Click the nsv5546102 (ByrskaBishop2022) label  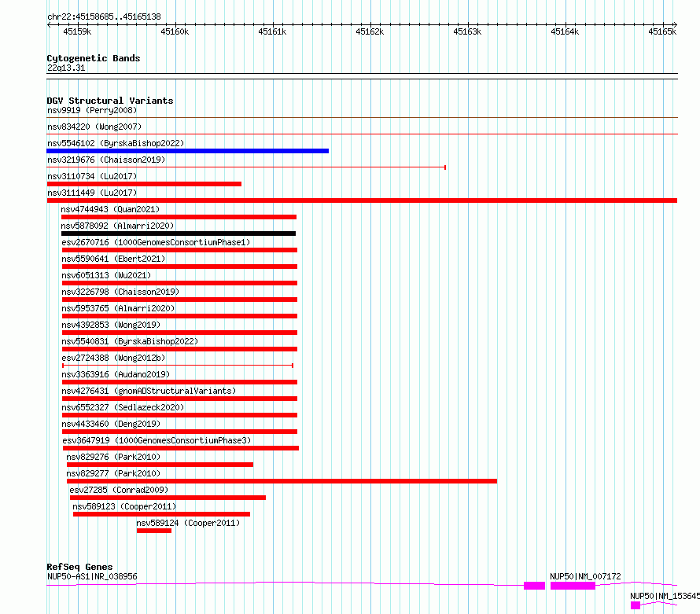(116, 143)
